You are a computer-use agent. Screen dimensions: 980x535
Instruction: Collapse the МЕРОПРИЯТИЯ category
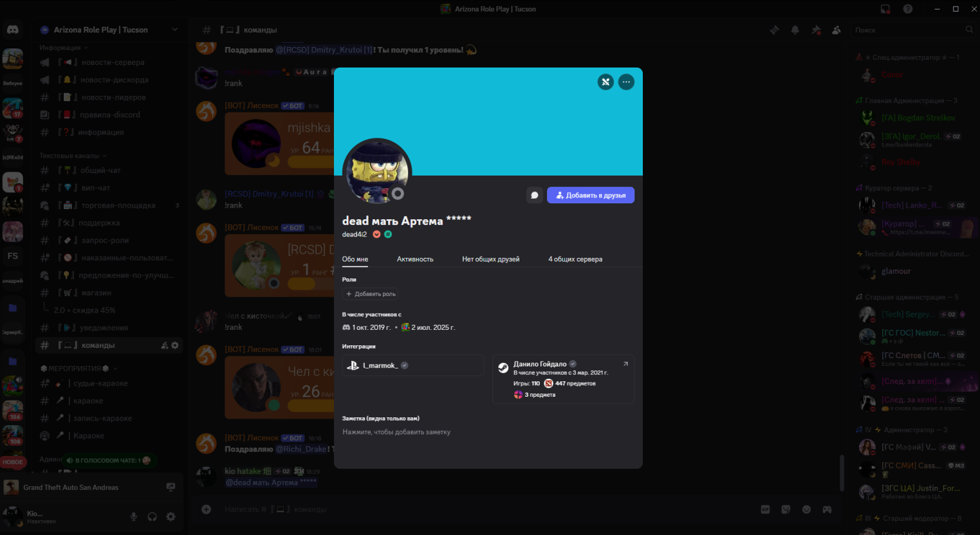pyautogui.click(x=79, y=368)
